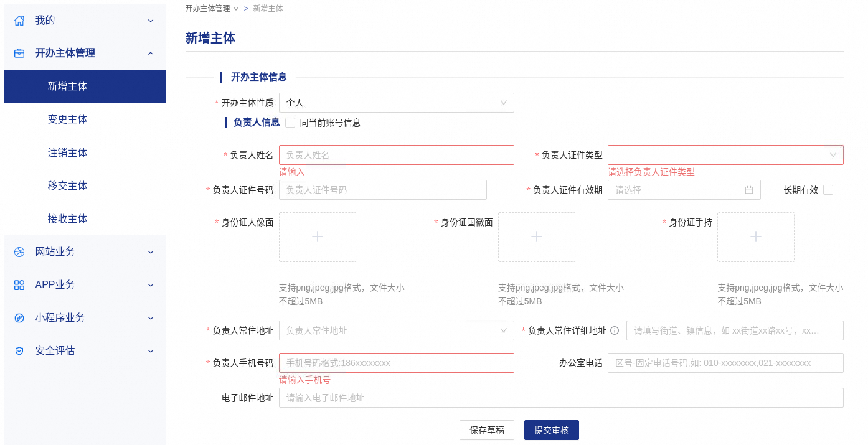868x445 pixels.
Task: Click the globe icon beside 网站业务
Action: [x=19, y=252]
